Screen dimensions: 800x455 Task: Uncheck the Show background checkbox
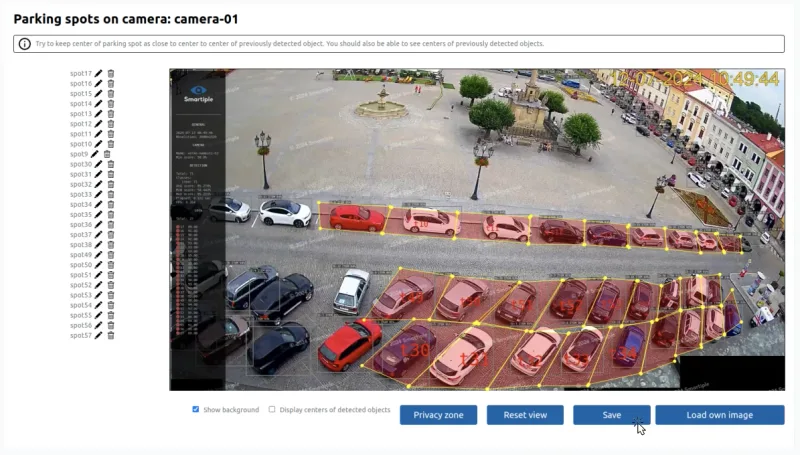[x=195, y=409]
